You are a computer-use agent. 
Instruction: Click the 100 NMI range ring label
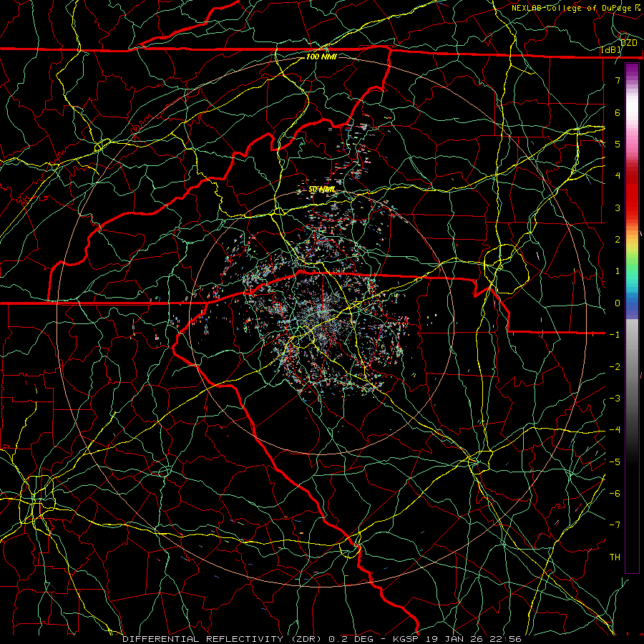[321, 57]
